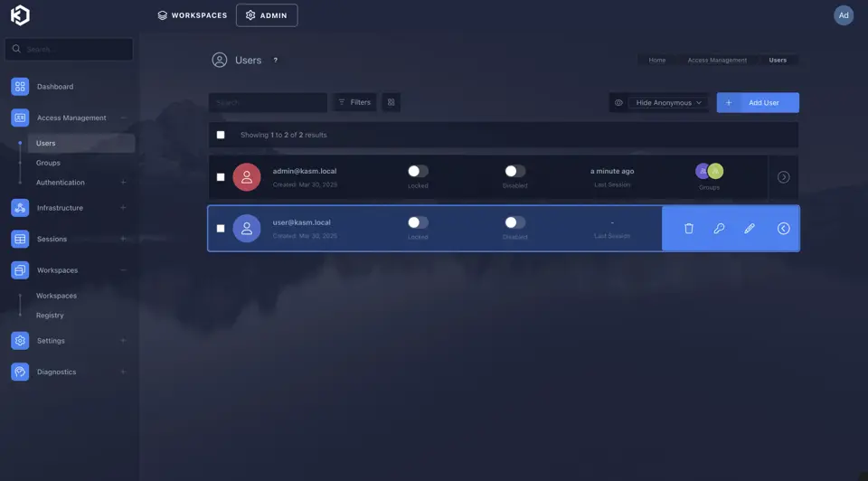Click the Kasm logo icon
This screenshot has height=481, width=868.
pos(20,15)
